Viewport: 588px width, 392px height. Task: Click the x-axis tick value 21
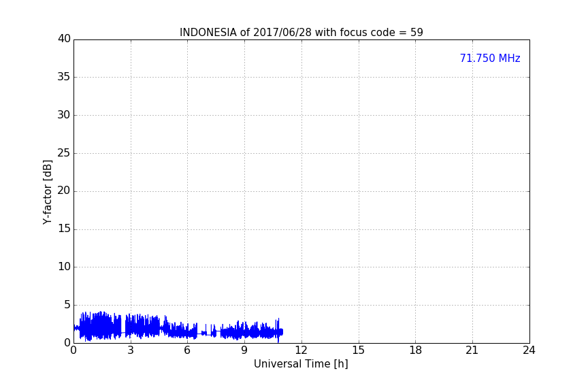pyautogui.click(x=472, y=350)
